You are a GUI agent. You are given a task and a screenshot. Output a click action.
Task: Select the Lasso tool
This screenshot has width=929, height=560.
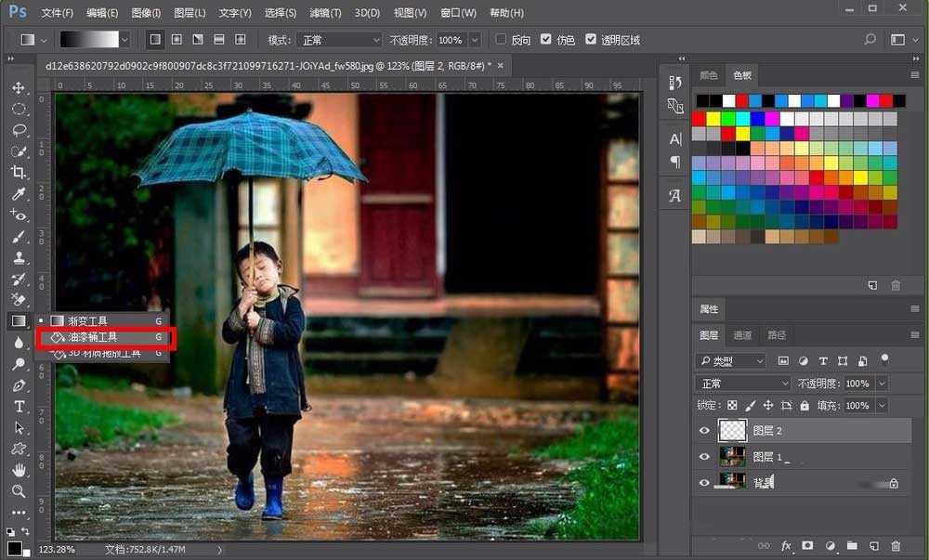[x=19, y=131]
